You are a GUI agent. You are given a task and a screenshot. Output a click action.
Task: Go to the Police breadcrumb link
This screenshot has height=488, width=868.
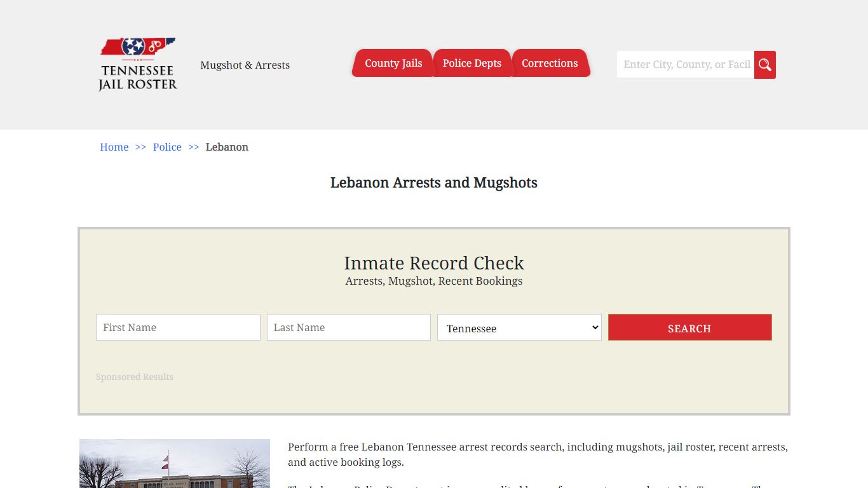point(167,147)
